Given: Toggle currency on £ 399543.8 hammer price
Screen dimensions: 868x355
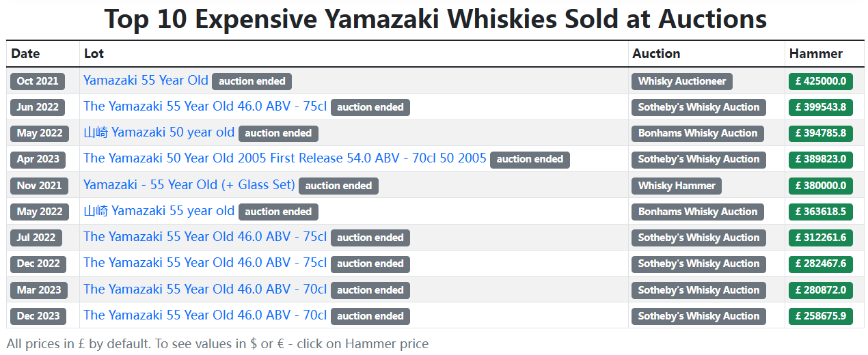Looking at the screenshot, I should [820, 107].
